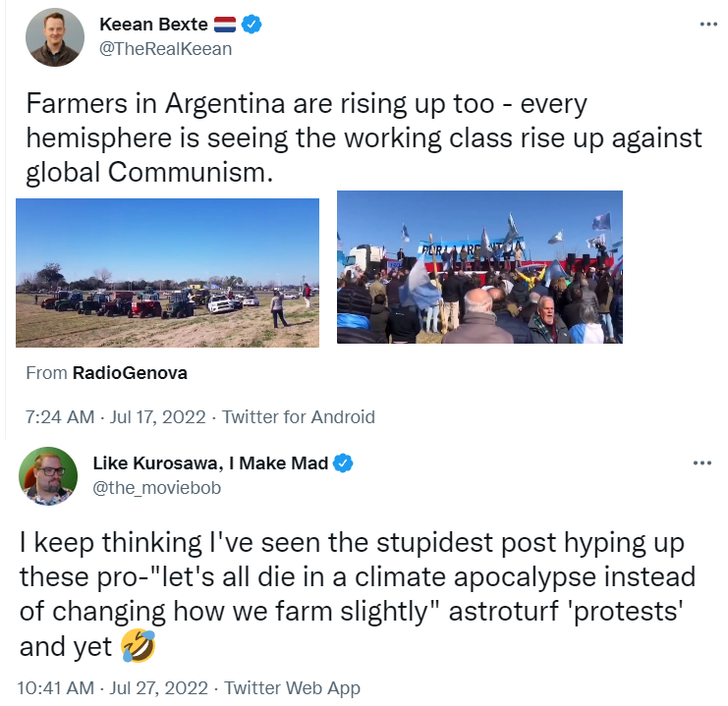Open Keean Bexte's profile avatar

[x=55, y=37]
